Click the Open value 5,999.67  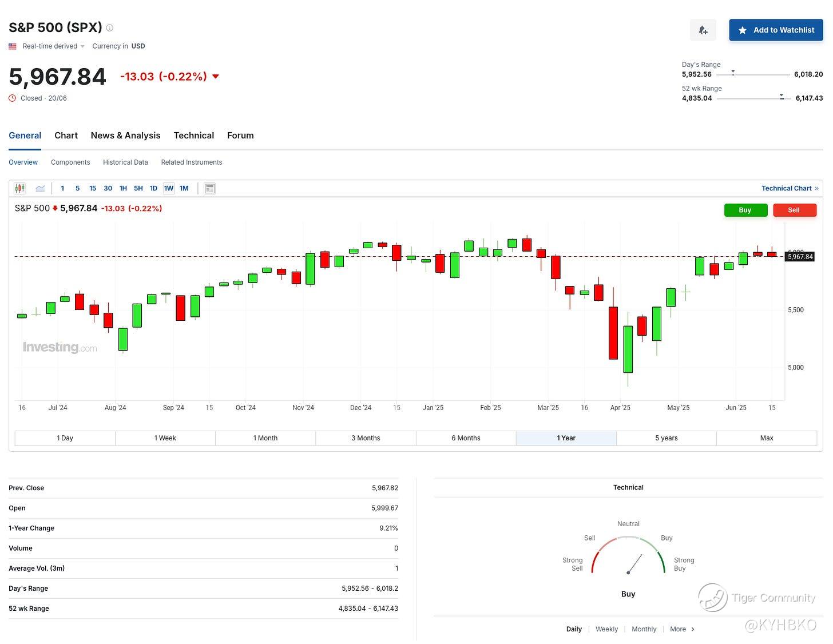click(x=384, y=508)
